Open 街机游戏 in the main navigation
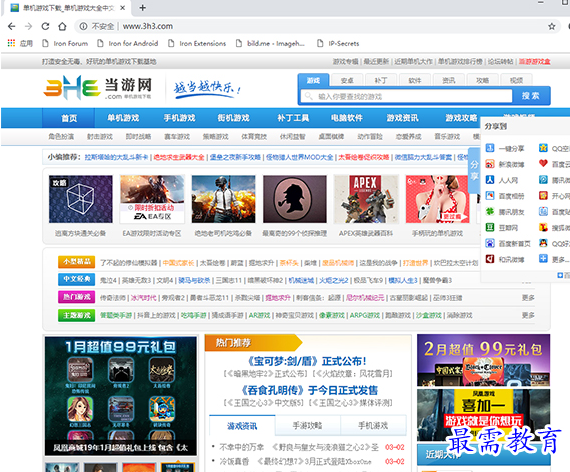This screenshot has width=570, height=472. (x=233, y=118)
